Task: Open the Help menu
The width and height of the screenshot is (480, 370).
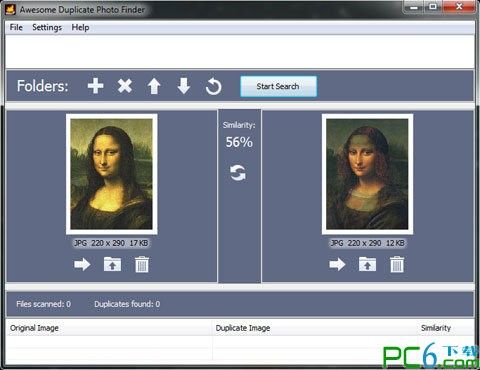Action: point(80,27)
